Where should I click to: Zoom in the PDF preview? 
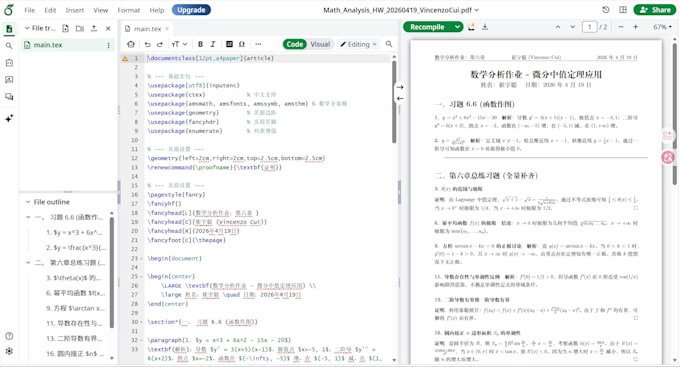click(635, 27)
